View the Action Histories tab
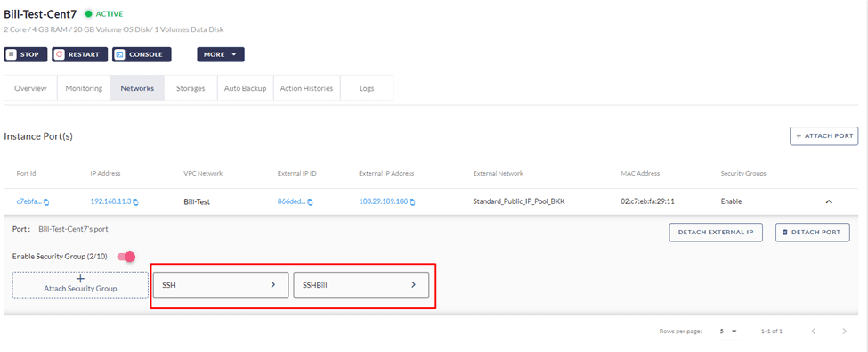 [x=306, y=88]
